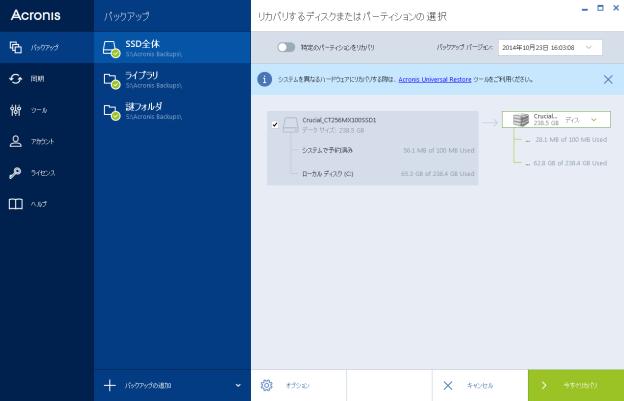Click the データ サイズ 238.5 GB text
Screen dimensions: 624x401
click(333, 130)
